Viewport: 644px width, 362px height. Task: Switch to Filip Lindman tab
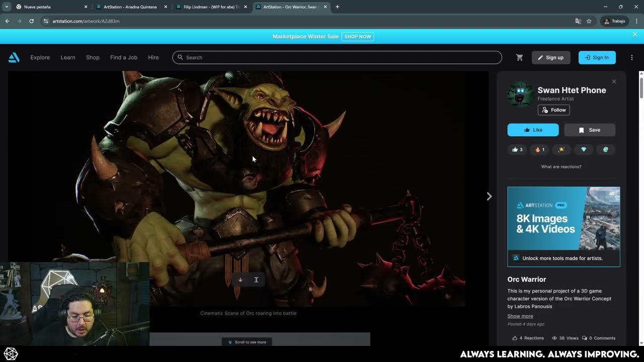pos(210,7)
